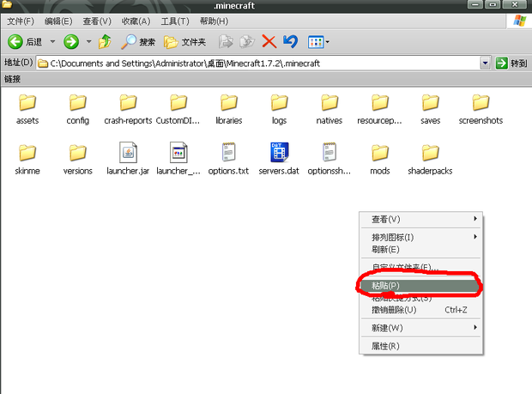Screen dimensions: 532x394
Task: Open Forward button history dropdown arrow
Action: coord(89,42)
